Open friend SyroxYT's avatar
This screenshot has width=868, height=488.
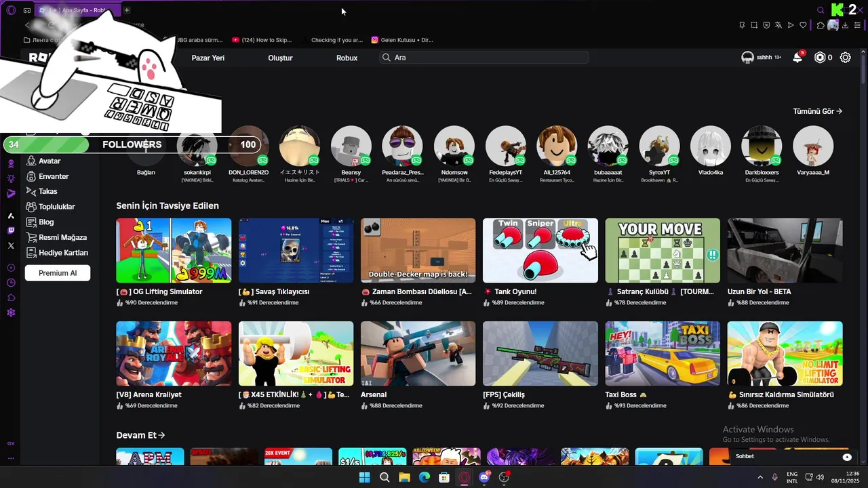point(659,146)
